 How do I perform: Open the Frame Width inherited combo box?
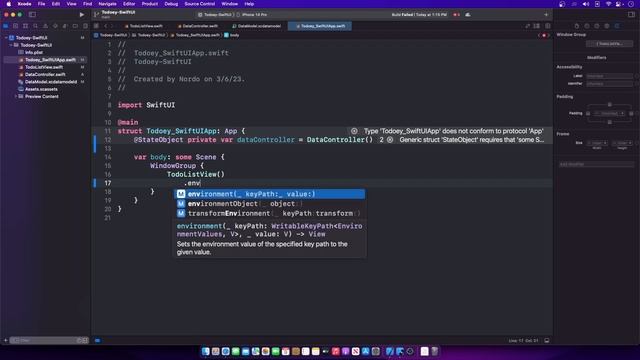[597, 143]
